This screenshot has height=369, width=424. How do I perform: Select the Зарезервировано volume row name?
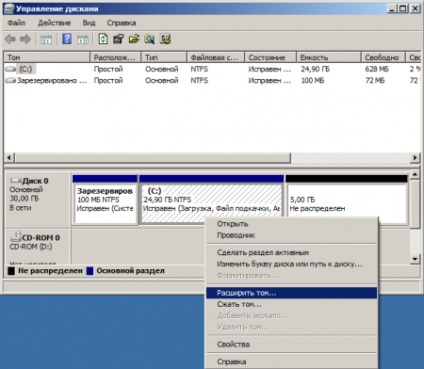pos(52,81)
